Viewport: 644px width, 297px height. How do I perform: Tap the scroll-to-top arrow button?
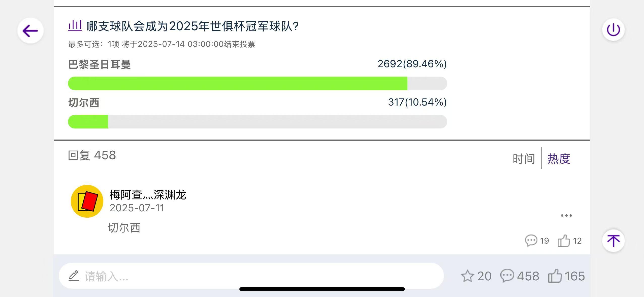613,241
